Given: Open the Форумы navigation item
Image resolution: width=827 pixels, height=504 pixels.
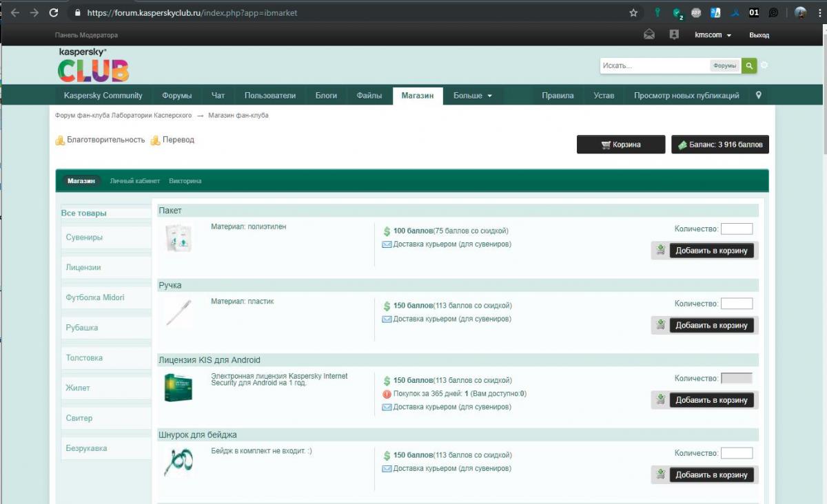Looking at the screenshot, I should 176,96.
